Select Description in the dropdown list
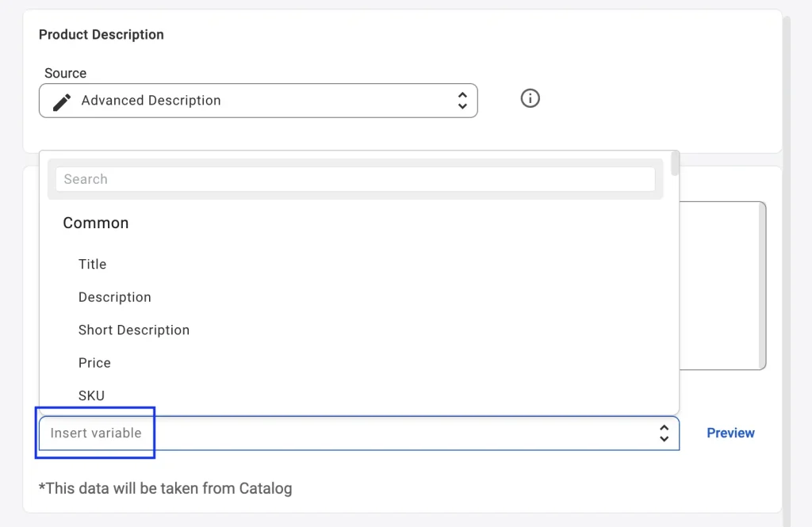Screen dimensions: 812x527 tap(114, 297)
